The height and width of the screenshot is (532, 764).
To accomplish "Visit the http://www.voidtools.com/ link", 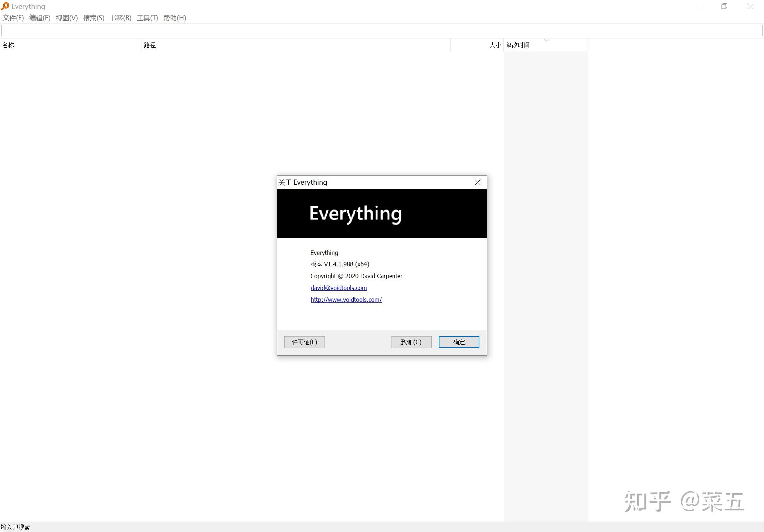I will click(346, 300).
